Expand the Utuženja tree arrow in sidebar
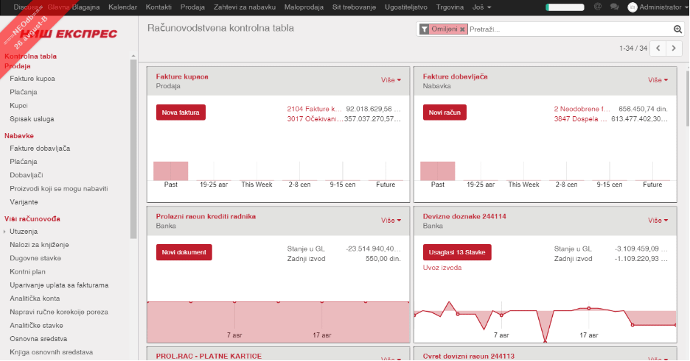The width and height of the screenshot is (690, 361). 4,232
